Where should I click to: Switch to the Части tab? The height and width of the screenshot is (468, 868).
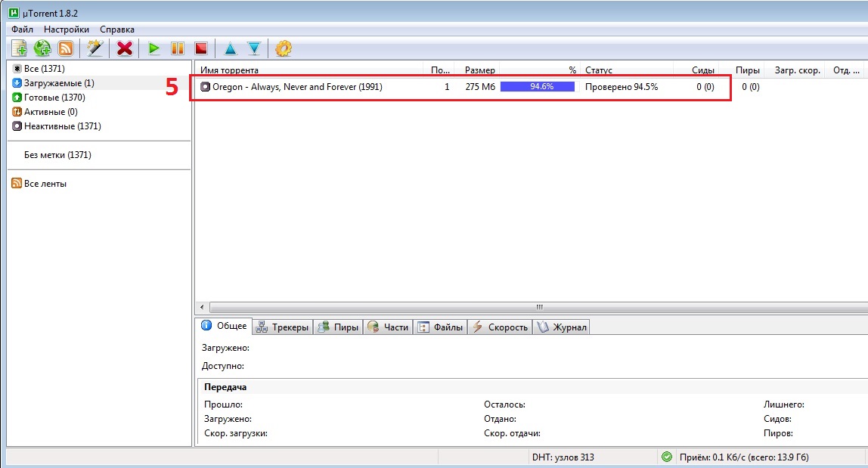[388, 327]
